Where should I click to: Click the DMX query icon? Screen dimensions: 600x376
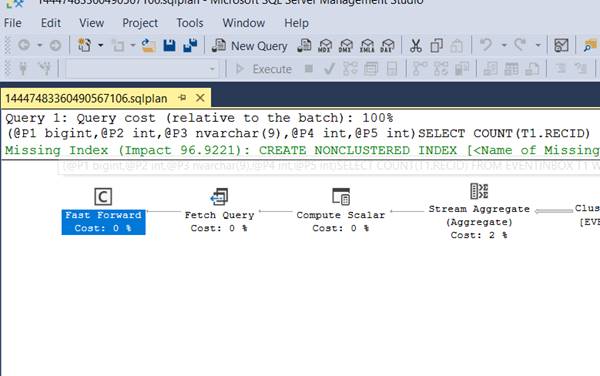click(346, 46)
